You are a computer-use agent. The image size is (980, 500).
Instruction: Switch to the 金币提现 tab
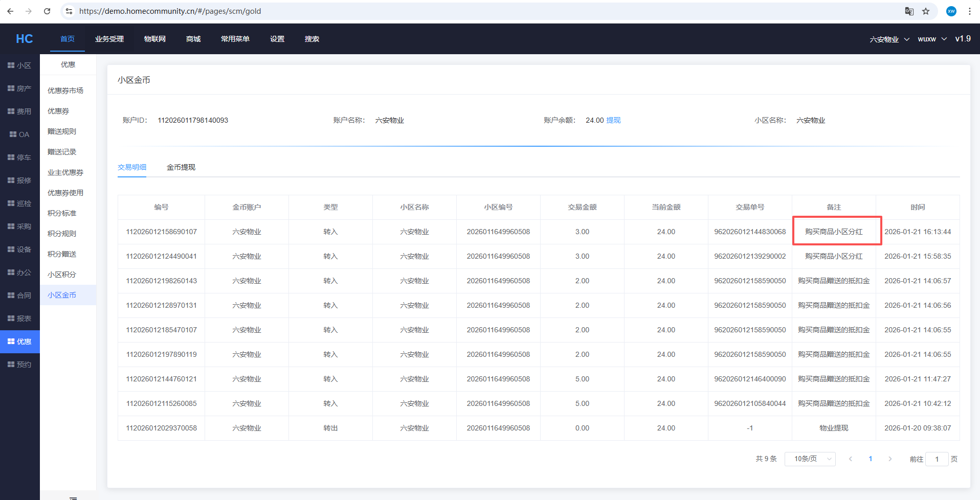click(181, 167)
